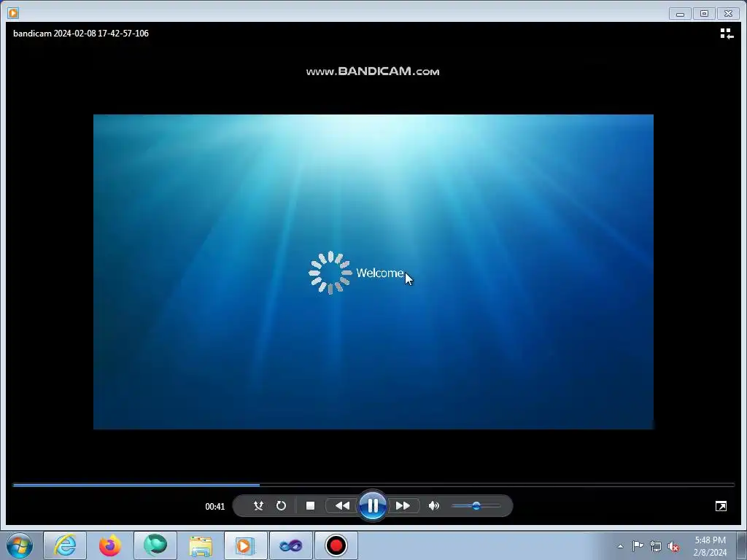Open Windows Explorer folder on taskbar
This screenshot has height=560, width=747.
(x=201, y=545)
